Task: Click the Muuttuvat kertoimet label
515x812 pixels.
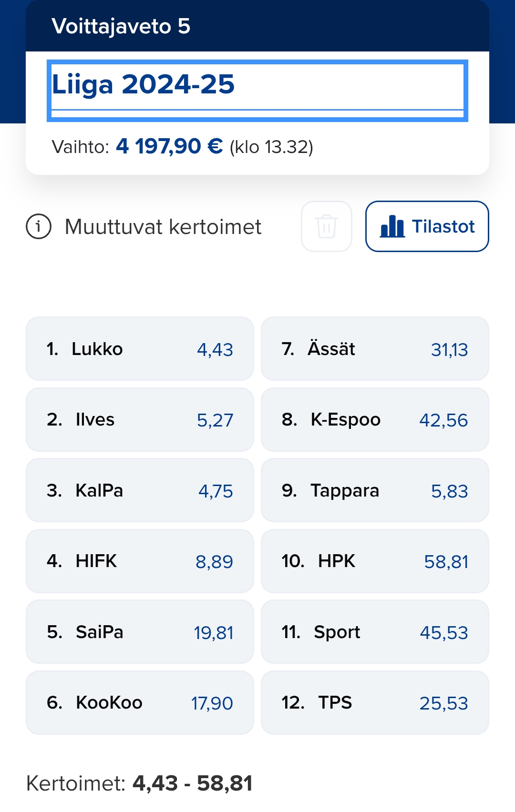Action: (163, 227)
